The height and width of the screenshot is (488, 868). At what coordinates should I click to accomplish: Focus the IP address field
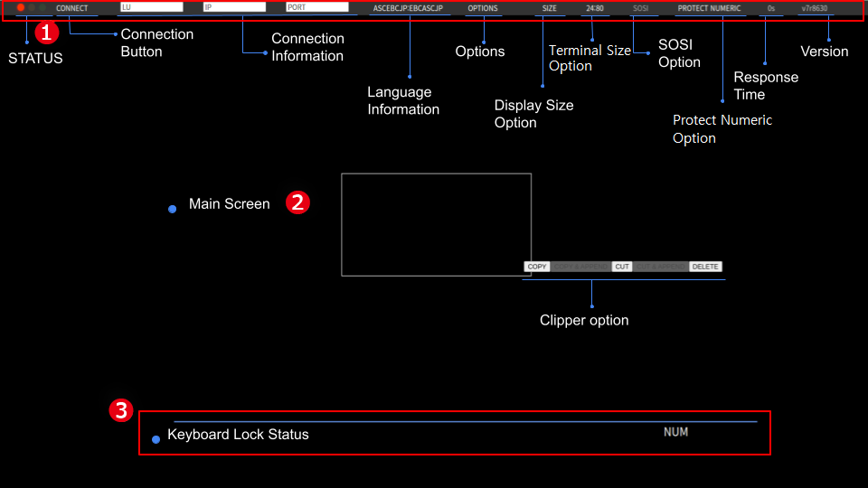233,7
